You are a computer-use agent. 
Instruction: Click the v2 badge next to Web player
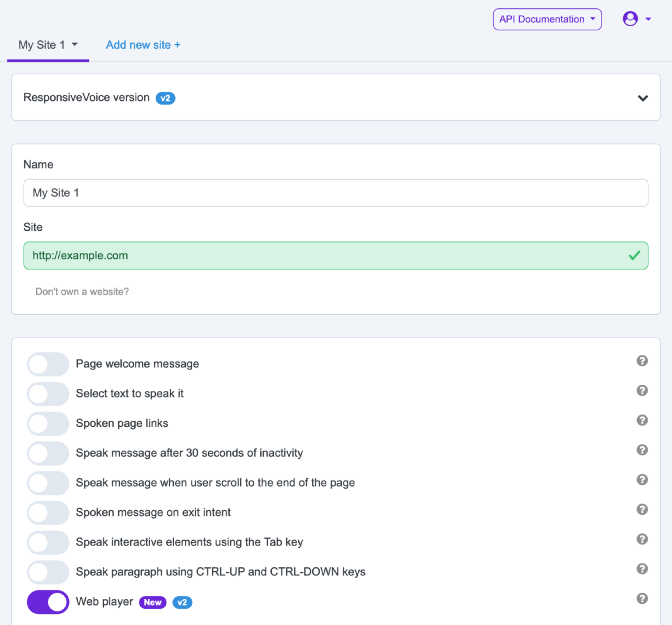click(x=182, y=602)
